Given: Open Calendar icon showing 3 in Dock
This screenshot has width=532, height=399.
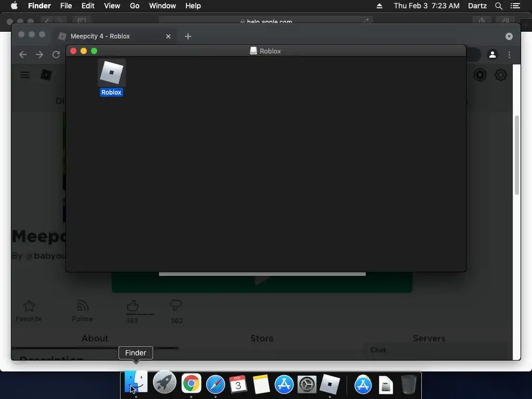Looking at the screenshot, I should 238,384.
